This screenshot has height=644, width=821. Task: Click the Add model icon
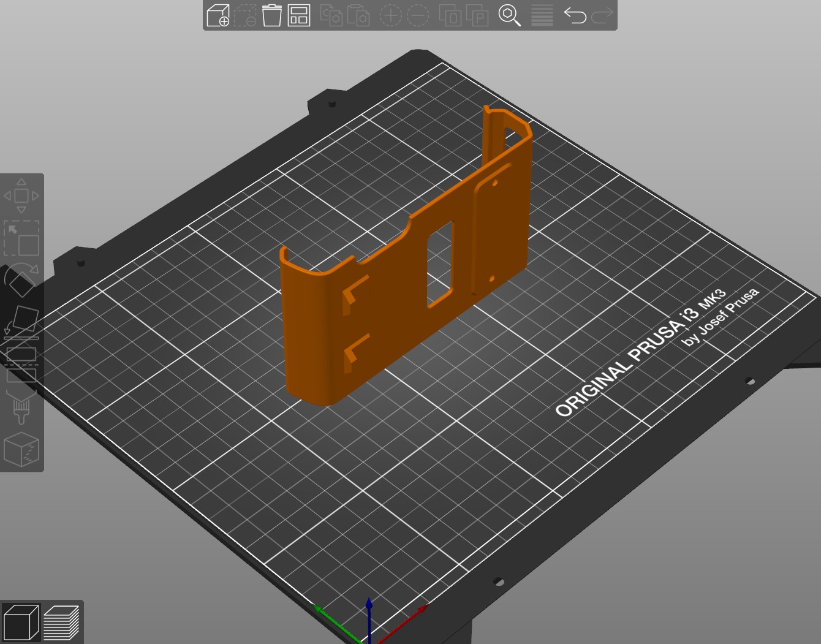pos(218,15)
